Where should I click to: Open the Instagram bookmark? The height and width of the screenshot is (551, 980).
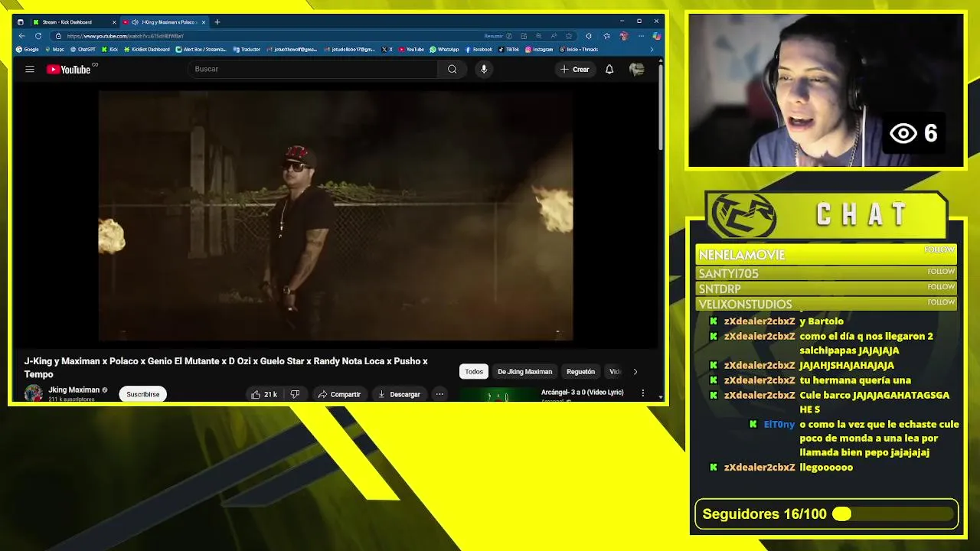(x=539, y=49)
